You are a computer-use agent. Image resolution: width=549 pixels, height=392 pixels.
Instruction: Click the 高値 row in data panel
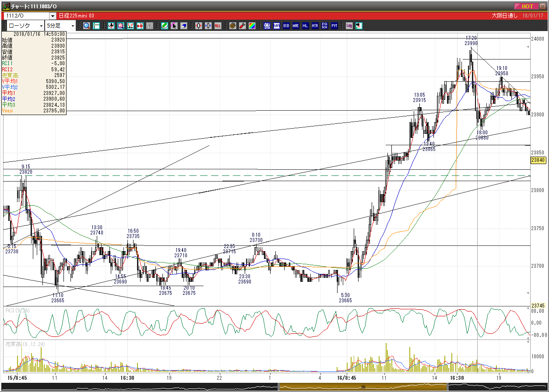click(34, 45)
